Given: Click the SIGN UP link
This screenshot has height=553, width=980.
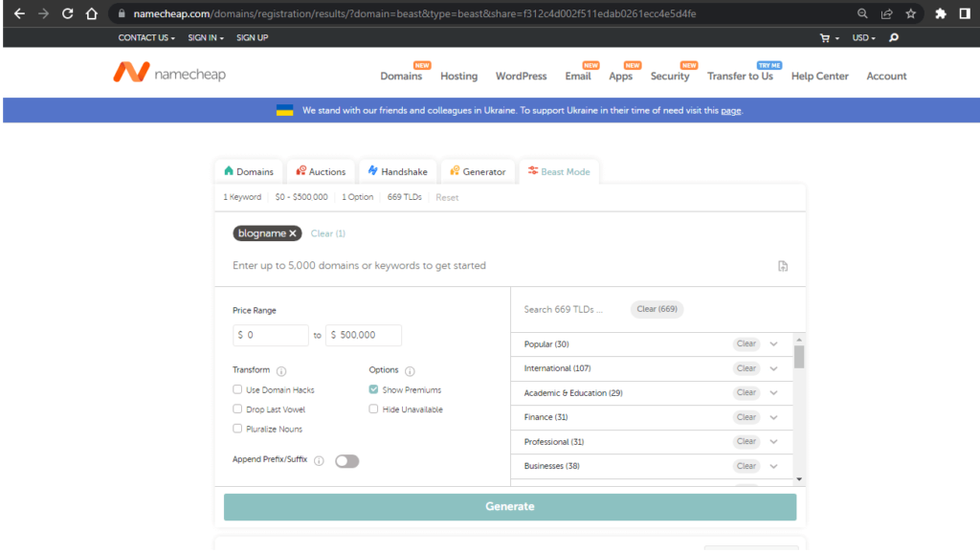Looking at the screenshot, I should tap(252, 37).
